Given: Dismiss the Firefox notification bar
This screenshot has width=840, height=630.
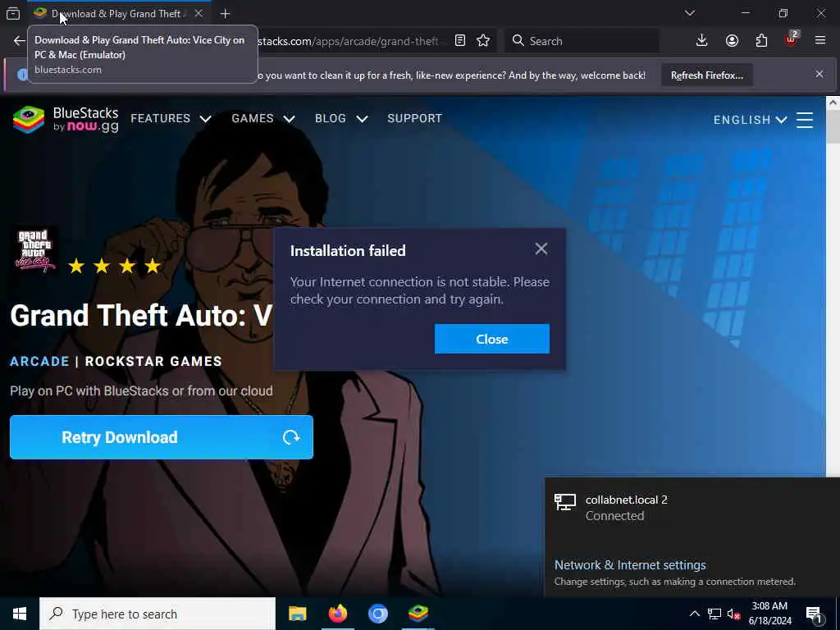Looking at the screenshot, I should 819,74.
